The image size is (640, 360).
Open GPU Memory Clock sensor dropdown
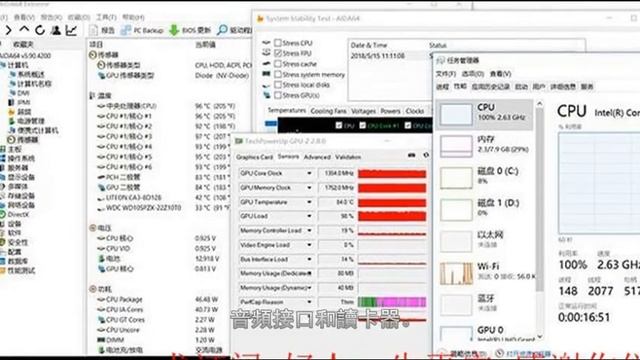(x=309, y=188)
